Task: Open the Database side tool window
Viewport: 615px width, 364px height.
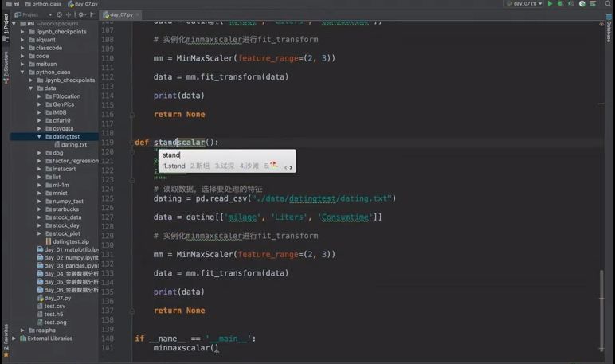Action: pos(609,28)
